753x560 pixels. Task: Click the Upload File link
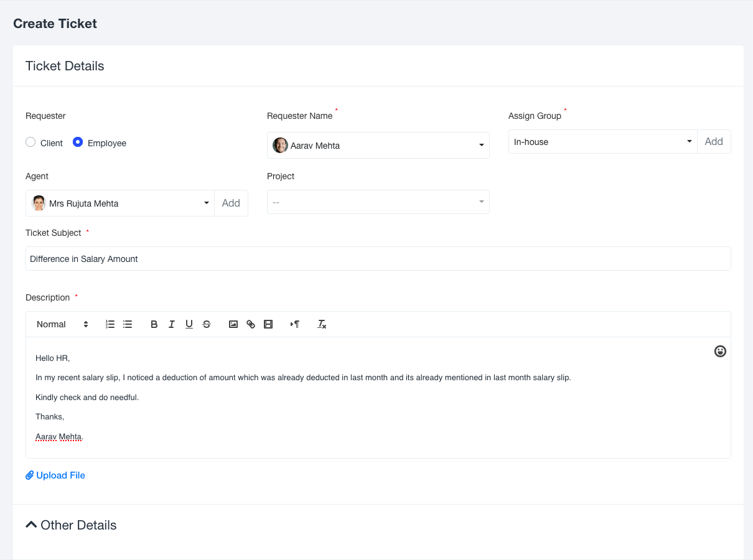pyautogui.click(x=55, y=475)
